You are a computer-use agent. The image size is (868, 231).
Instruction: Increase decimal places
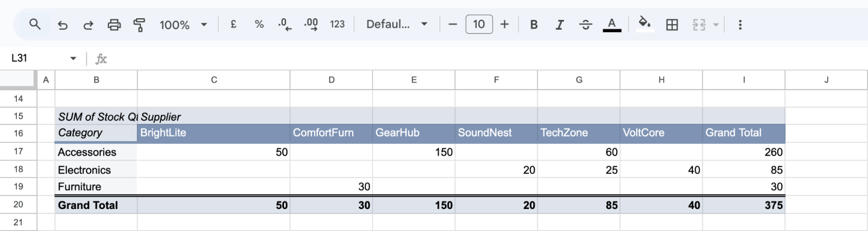point(311,24)
